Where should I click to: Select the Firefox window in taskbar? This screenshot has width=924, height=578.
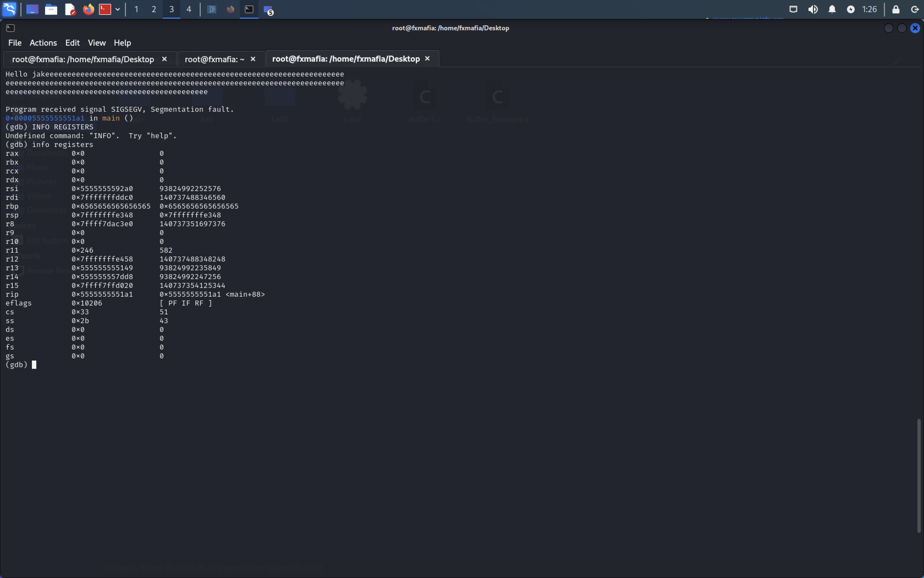(230, 9)
